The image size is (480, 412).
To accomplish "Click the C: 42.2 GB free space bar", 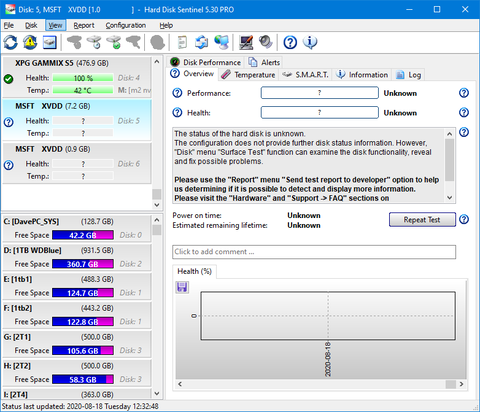I will (83, 235).
